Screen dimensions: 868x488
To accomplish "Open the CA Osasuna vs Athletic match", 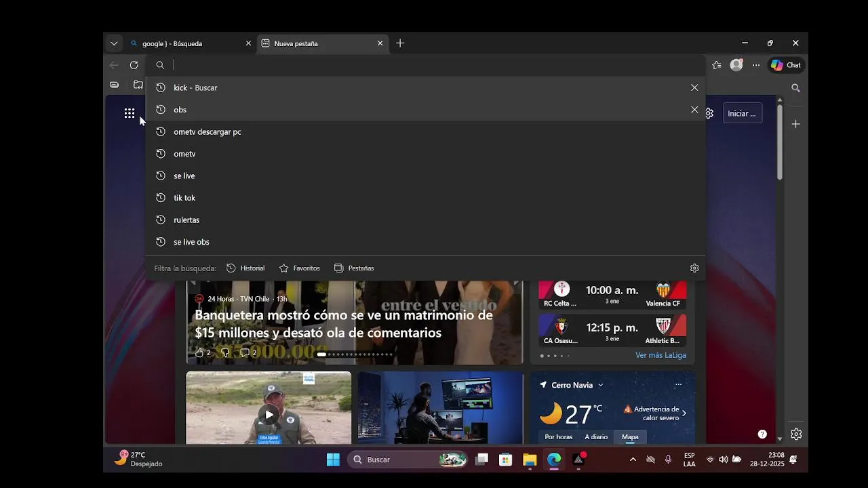I will coord(612,330).
